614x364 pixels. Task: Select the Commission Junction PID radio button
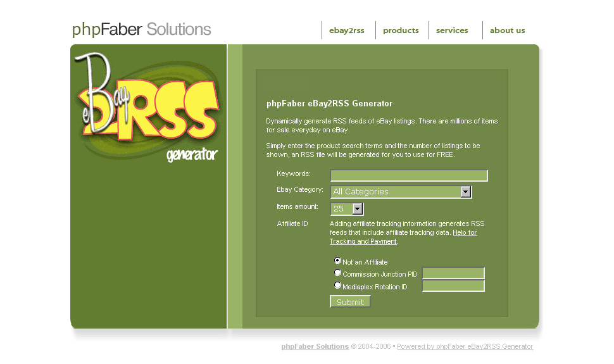(337, 272)
